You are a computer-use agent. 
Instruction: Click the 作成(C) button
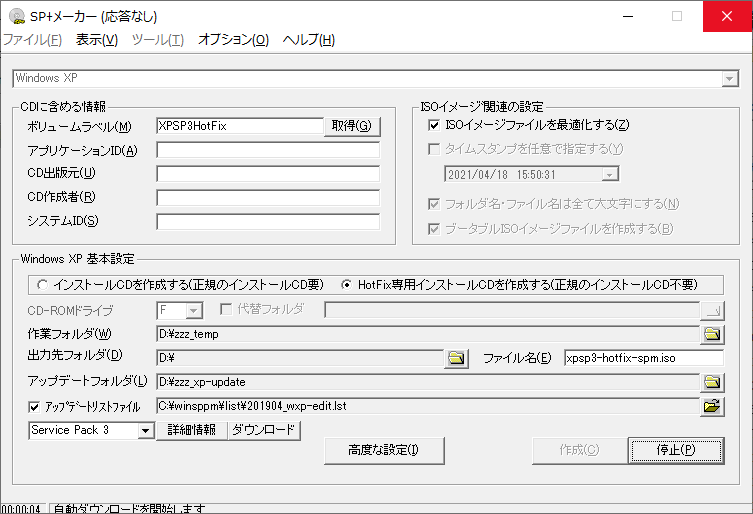point(579,450)
